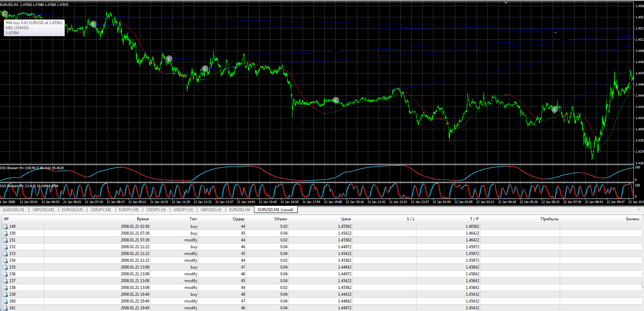
Task: Sort by the Тип column header
Action: point(175,219)
